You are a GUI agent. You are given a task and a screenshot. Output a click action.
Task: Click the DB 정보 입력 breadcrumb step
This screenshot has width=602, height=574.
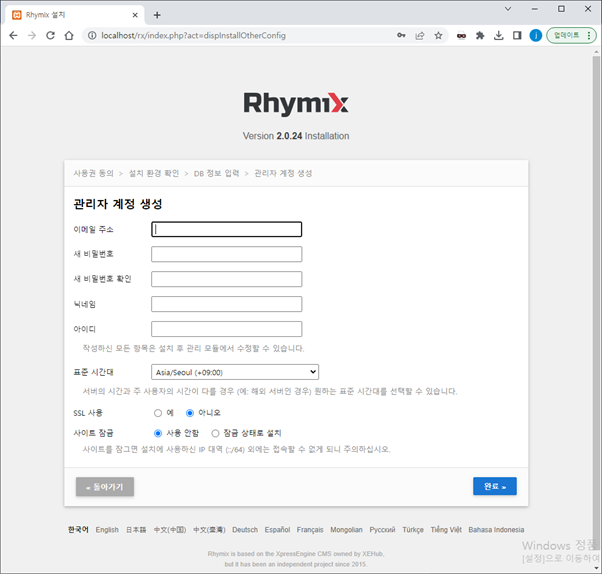217,173
